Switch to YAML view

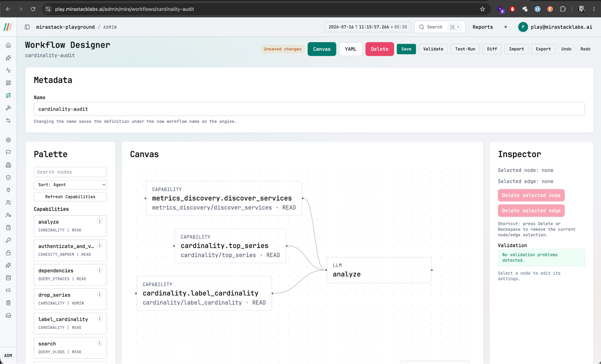pos(351,49)
